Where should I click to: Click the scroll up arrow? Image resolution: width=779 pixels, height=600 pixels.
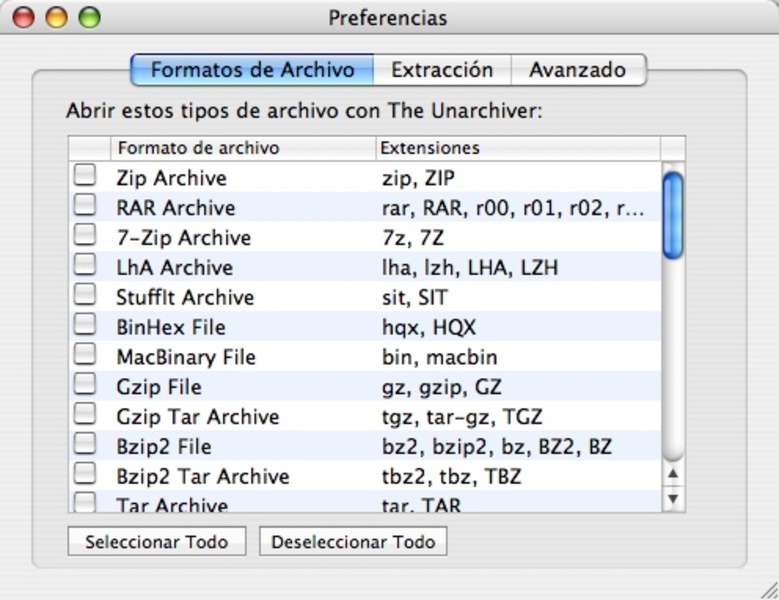click(673, 474)
